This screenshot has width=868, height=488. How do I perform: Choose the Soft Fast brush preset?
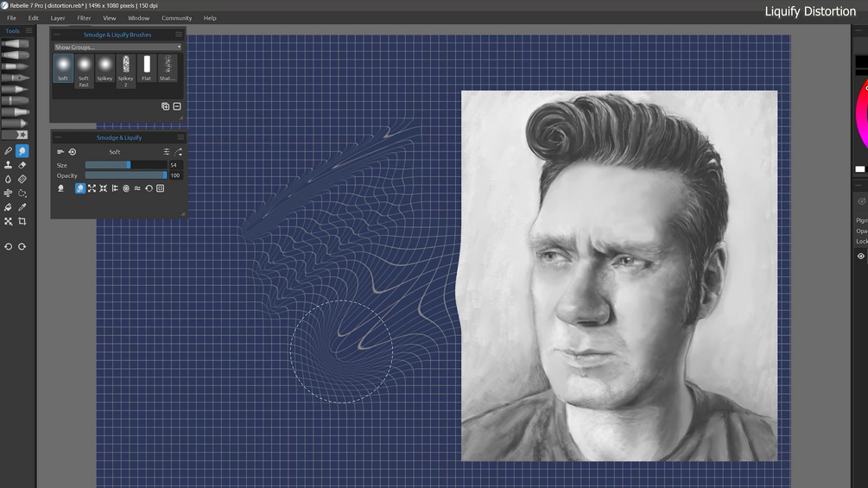click(x=84, y=71)
